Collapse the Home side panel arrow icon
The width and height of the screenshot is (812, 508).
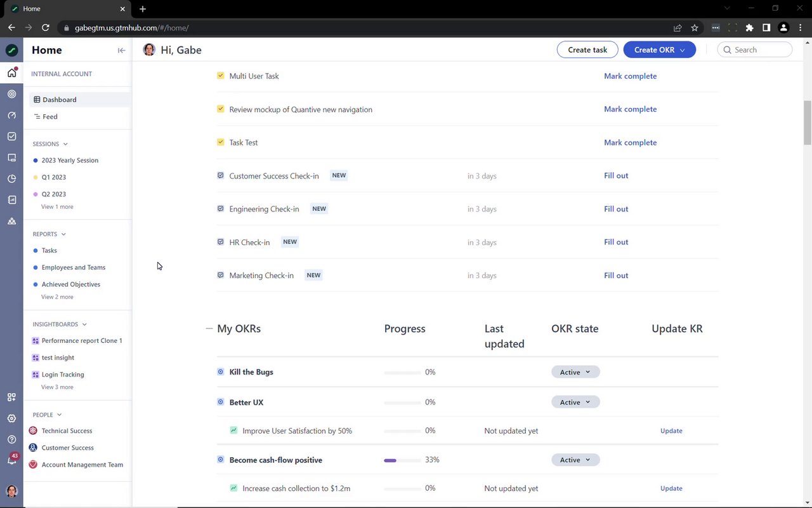(x=121, y=50)
